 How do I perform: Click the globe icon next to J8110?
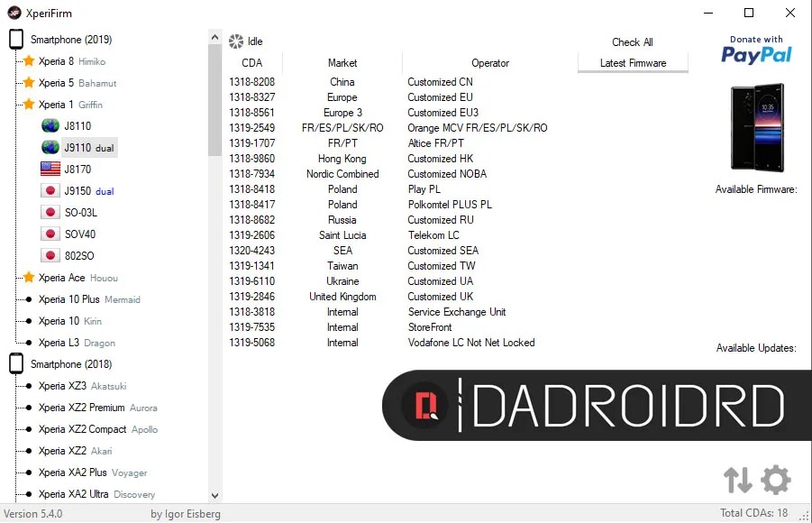click(50, 126)
